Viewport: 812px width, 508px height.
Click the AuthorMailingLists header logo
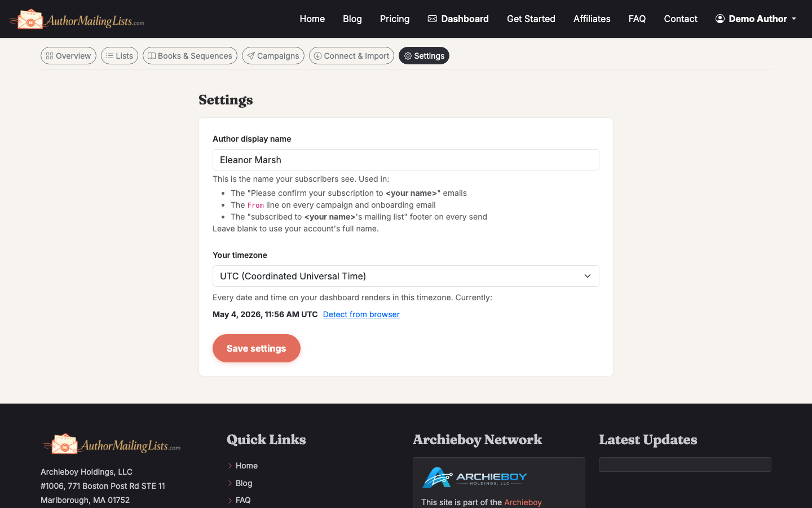tap(77, 19)
